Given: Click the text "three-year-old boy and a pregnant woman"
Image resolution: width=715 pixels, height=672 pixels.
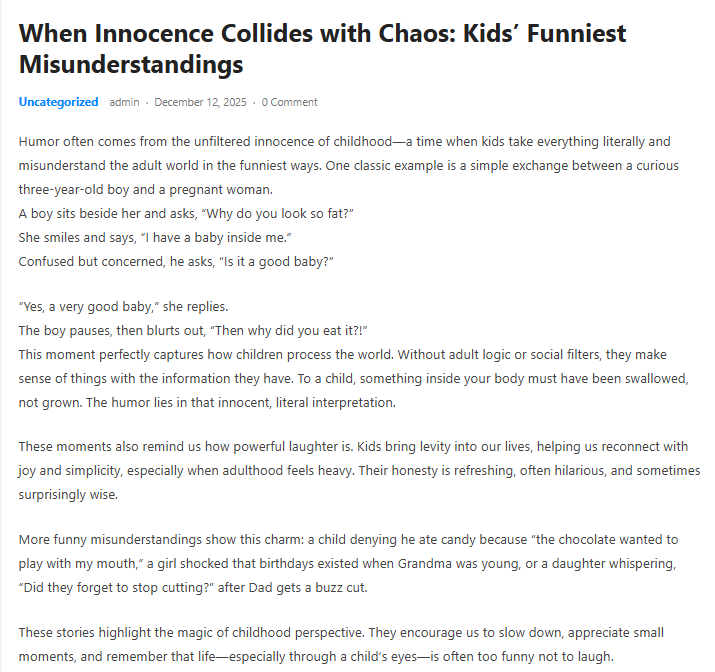Looking at the screenshot, I should click(x=130, y=189).
